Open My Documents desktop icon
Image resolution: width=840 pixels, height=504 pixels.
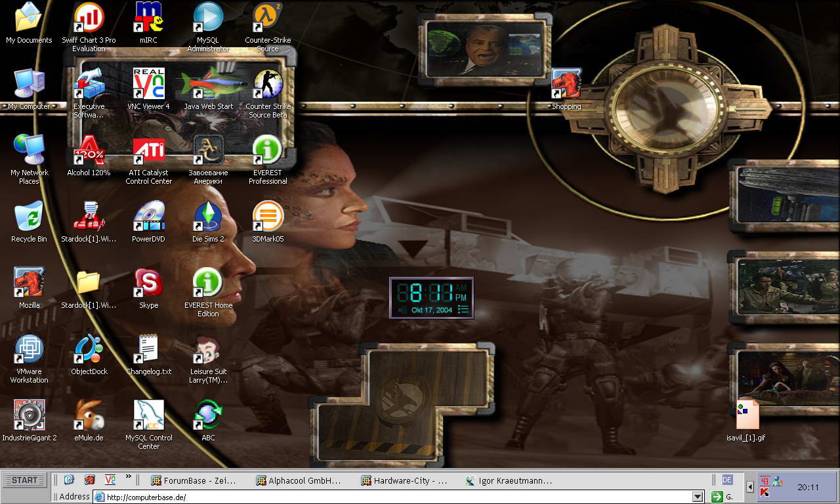(x=29, y=23)
